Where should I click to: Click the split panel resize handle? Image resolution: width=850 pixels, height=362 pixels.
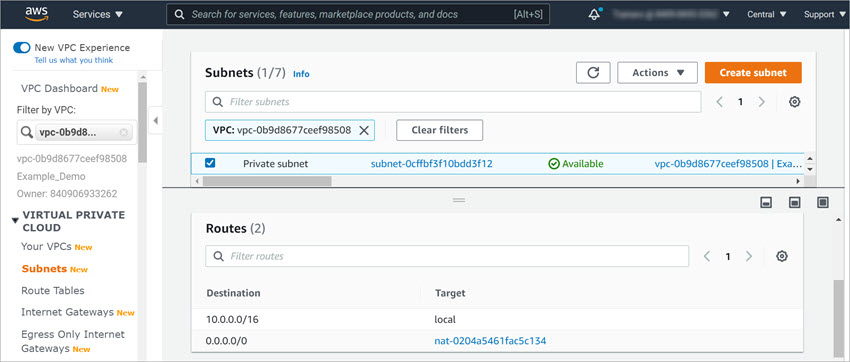click(459, 200)
